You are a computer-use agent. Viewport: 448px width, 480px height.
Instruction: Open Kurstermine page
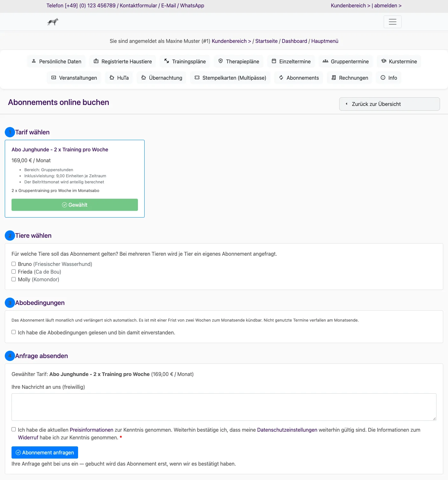pyautogui.click(x=399, y=61)
